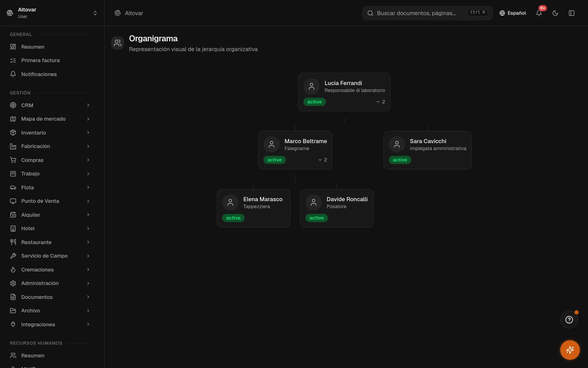Expand the Compras chevron
The image size is (588, 368).
tap(88, 160)
